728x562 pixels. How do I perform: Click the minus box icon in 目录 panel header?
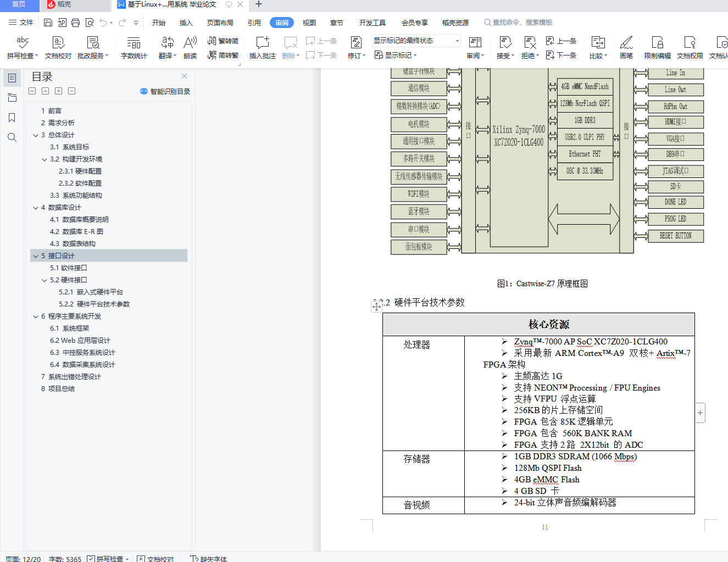point(71,91)
